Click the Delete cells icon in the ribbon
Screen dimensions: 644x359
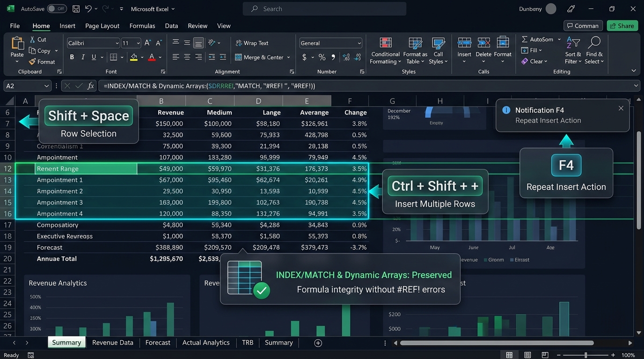(483, 43)
